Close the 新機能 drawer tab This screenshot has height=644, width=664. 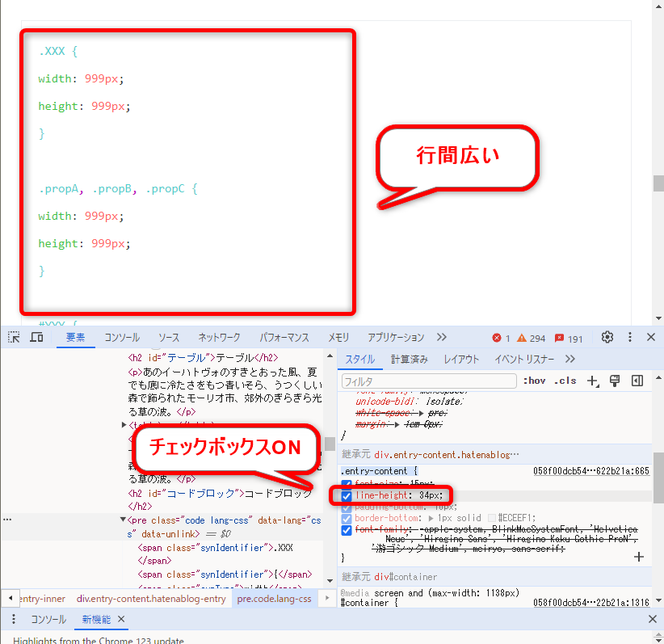(121, 619)
